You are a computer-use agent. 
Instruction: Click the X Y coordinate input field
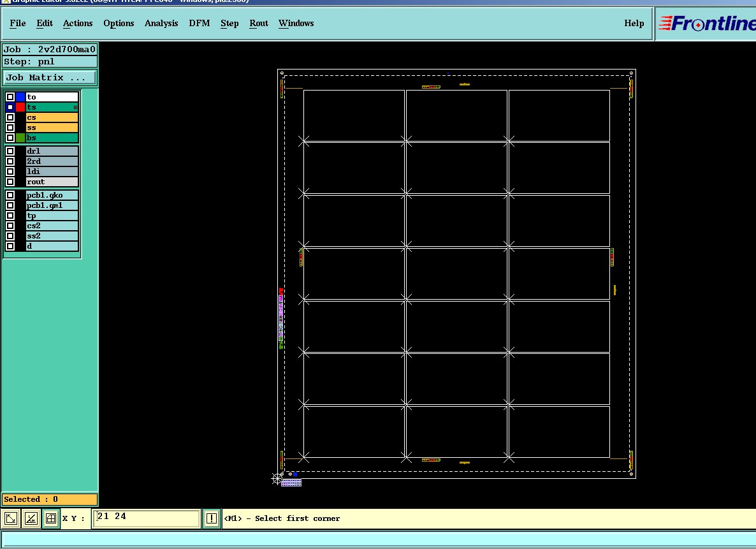point(146,518)
